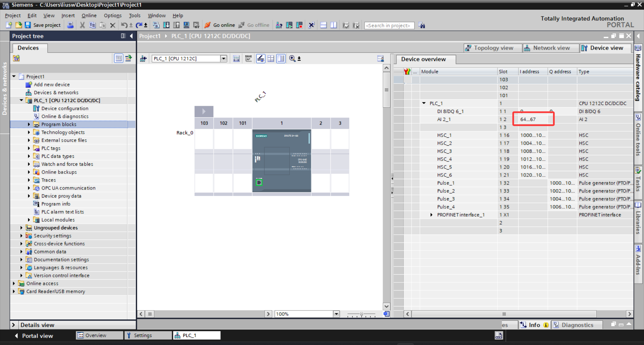Viewport: 644px width, 345px height.
Task: Switch to Portal view
Action: point(34,336)
